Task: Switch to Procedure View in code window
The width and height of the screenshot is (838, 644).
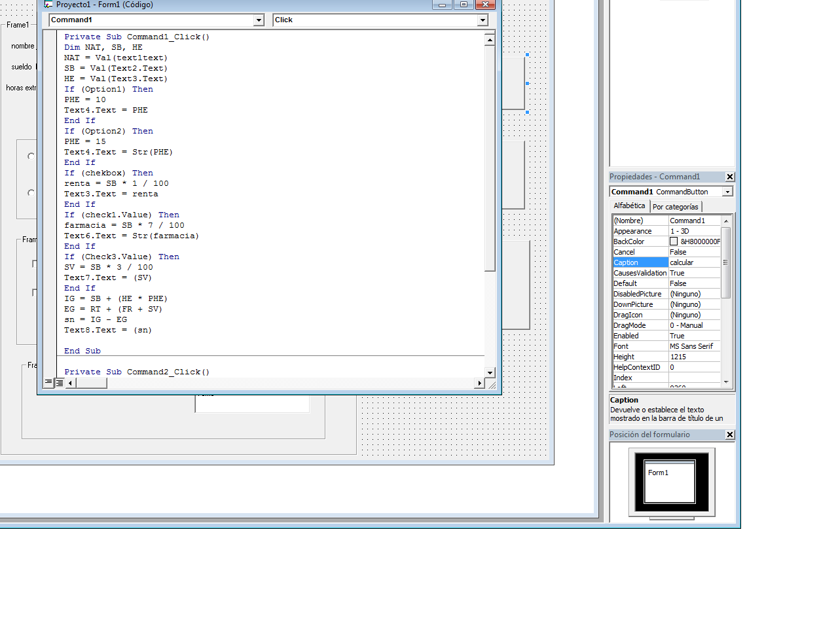Action: point(48,382)
